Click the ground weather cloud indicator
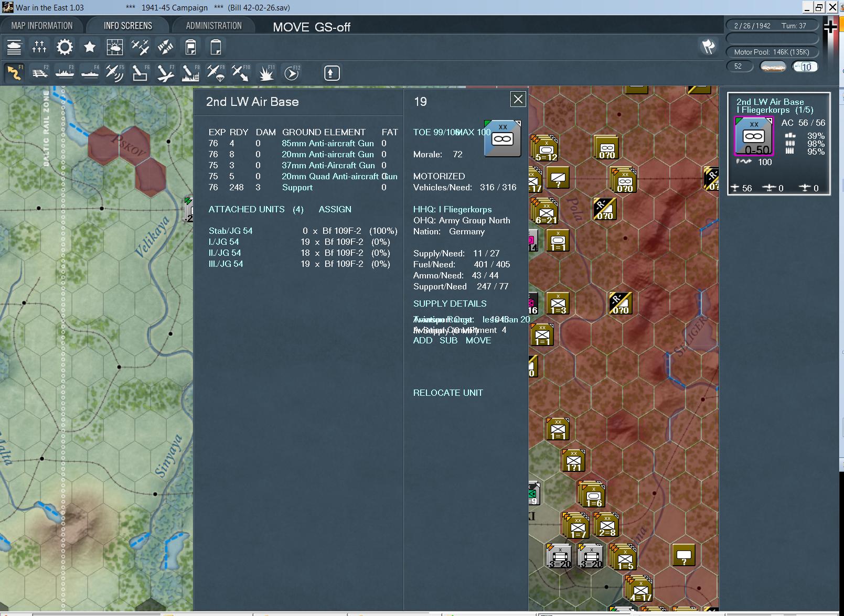The image size is (844, 616). 773,67
